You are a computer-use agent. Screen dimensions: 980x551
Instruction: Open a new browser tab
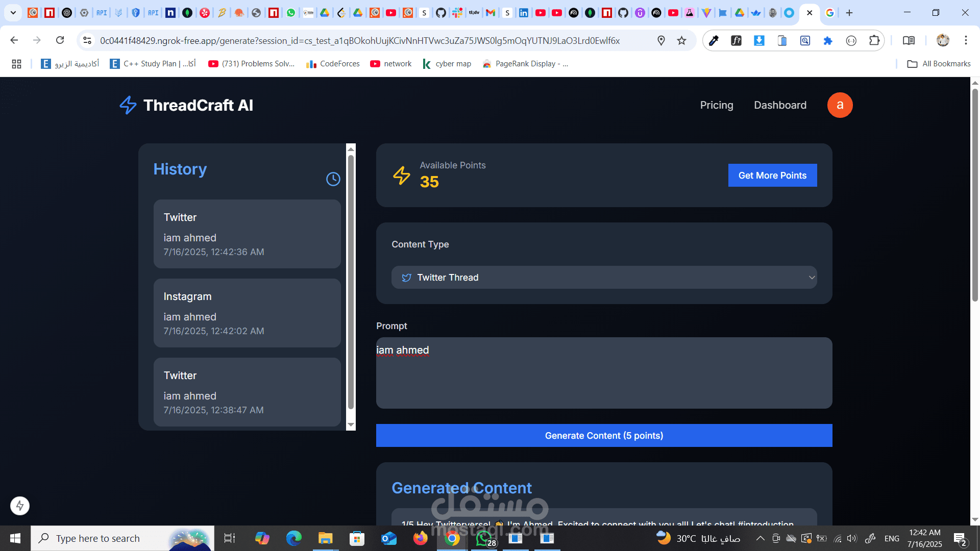coord(849,13)
